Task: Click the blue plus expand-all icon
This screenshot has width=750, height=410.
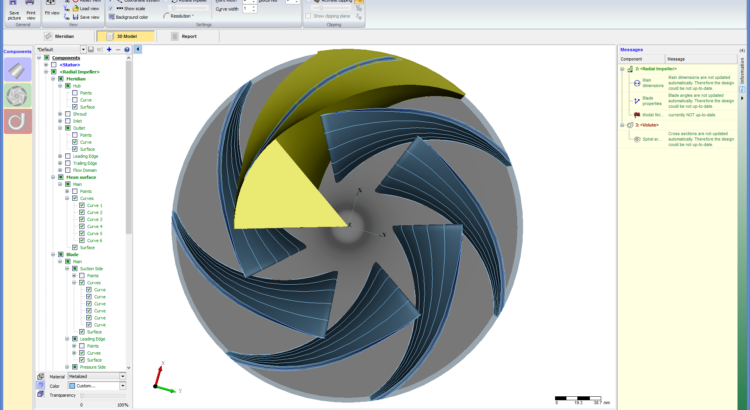Action: click(109, 49)
